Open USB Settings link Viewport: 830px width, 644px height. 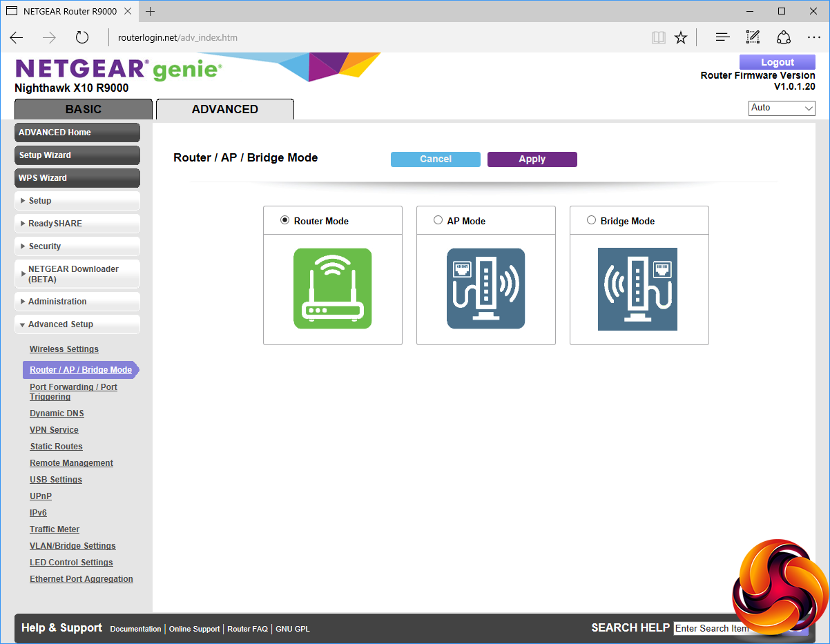56,480
